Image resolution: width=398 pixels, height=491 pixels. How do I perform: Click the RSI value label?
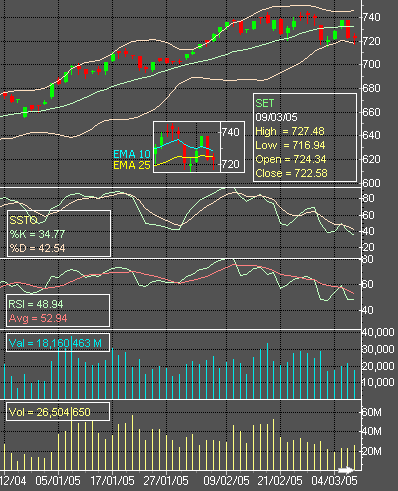pos(36,304)
